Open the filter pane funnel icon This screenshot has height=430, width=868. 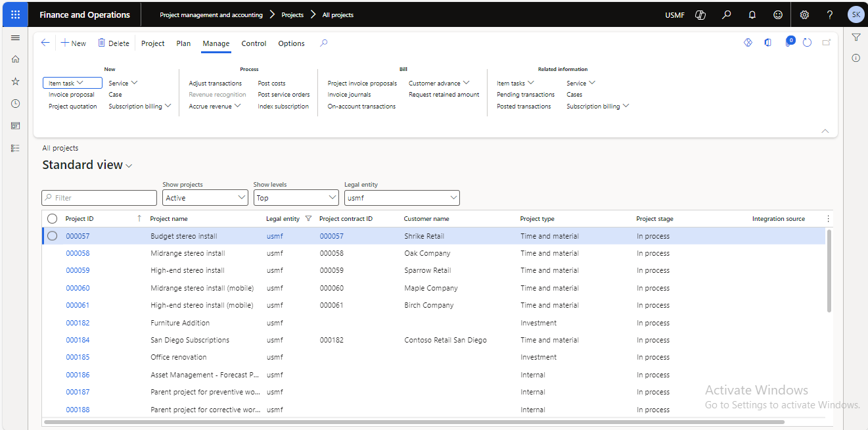(856, 37)
